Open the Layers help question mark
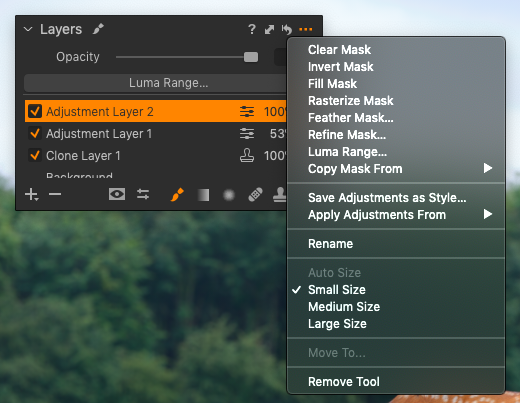 (x=252, y=29)
